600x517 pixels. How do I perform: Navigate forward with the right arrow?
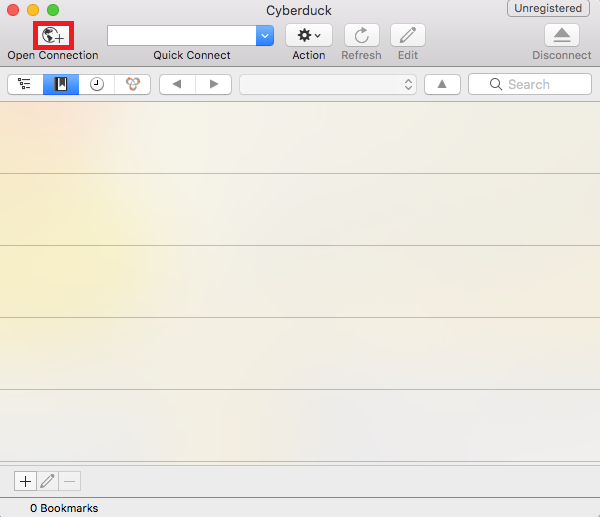coord(213,85)
